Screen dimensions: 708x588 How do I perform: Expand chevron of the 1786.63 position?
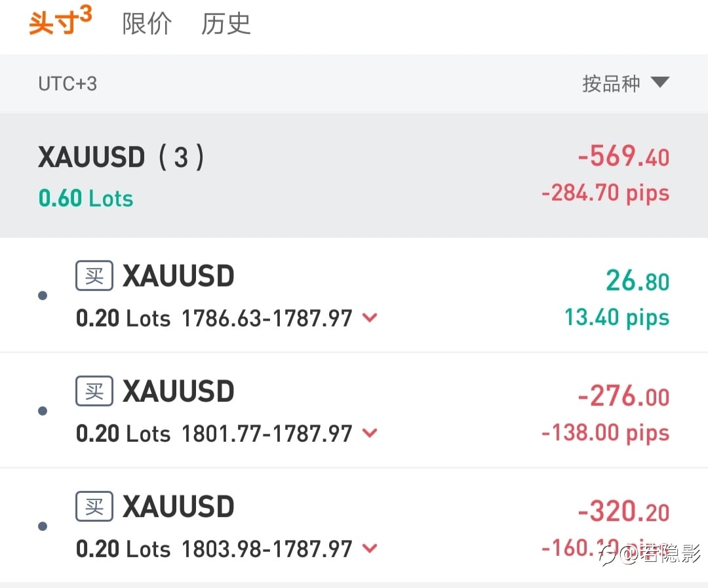[x=370, y=317]
